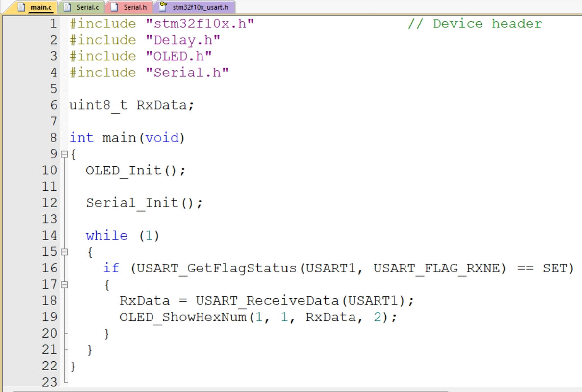582x392 pixels.
Task: Collapse the main function block at line 9
Action: pos(64,154)
